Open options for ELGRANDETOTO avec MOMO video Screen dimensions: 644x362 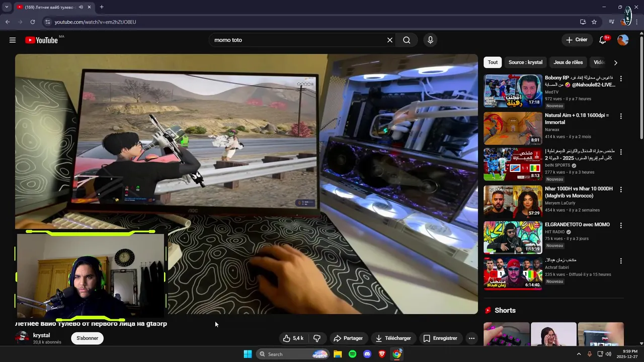pyautogui.click(x=621, y=225)
